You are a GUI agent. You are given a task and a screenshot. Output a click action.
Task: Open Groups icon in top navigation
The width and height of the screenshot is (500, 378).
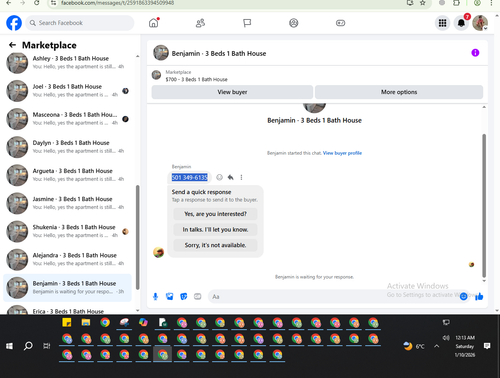click(294, 23)
